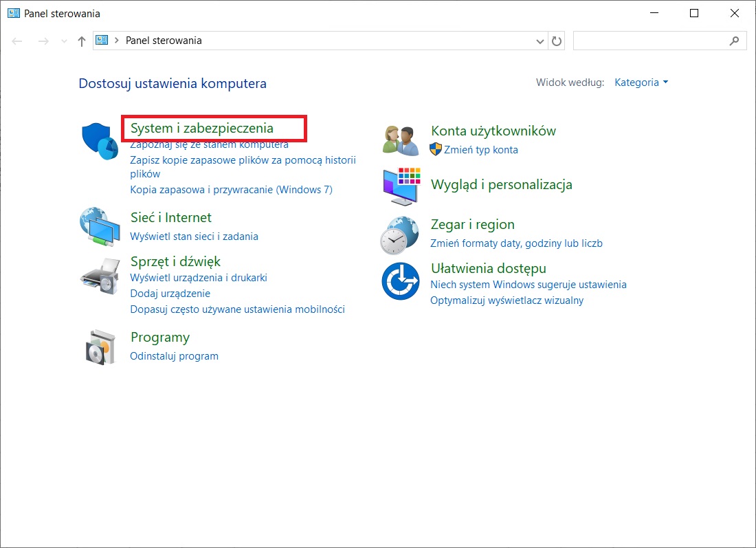
Task: Click Dodaj urządzenie link
Action: point(170,294)
